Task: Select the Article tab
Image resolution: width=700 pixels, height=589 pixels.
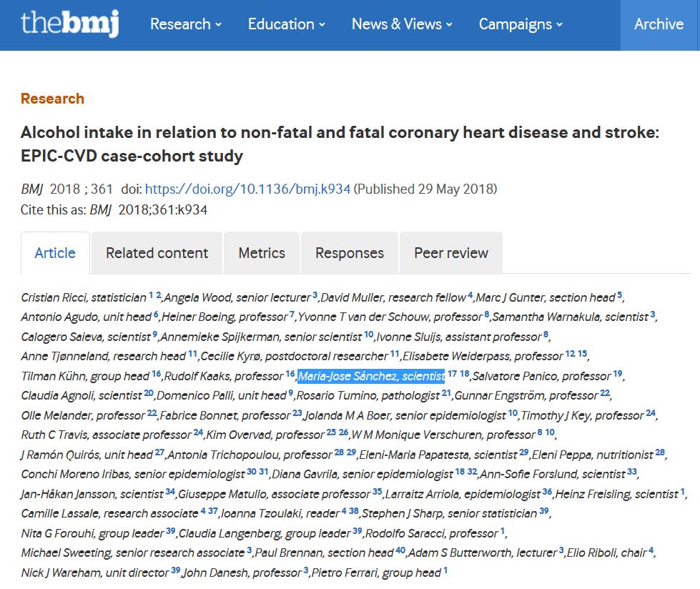Action: point(55,253)
